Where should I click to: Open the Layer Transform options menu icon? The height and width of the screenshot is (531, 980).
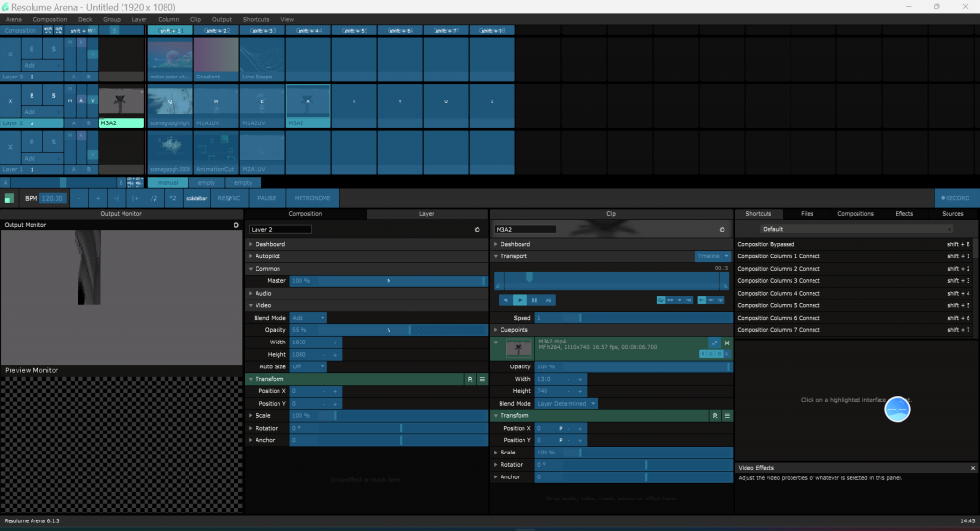pos(482,379)
